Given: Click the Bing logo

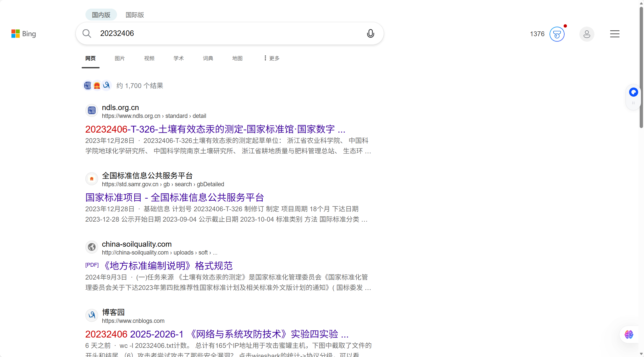Looking at the screenshot, I should [x=24, y=34].
